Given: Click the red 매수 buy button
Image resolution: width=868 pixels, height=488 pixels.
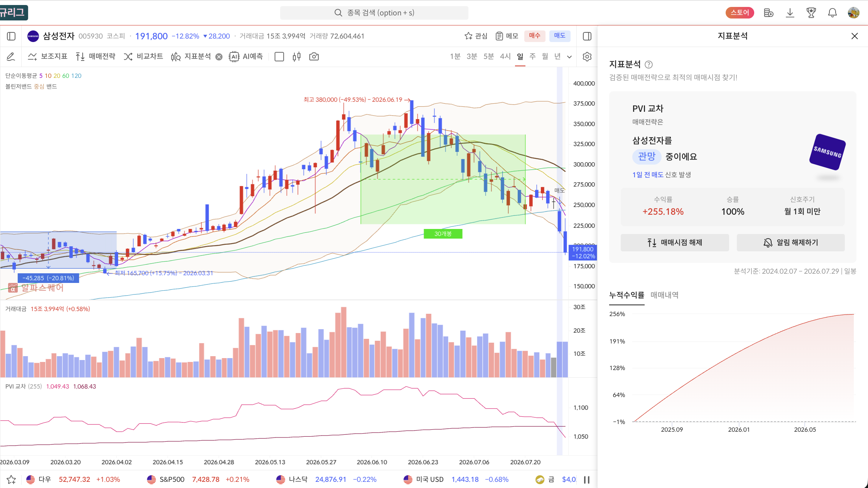Looking at the screenshot, I should tap(535, 36).
